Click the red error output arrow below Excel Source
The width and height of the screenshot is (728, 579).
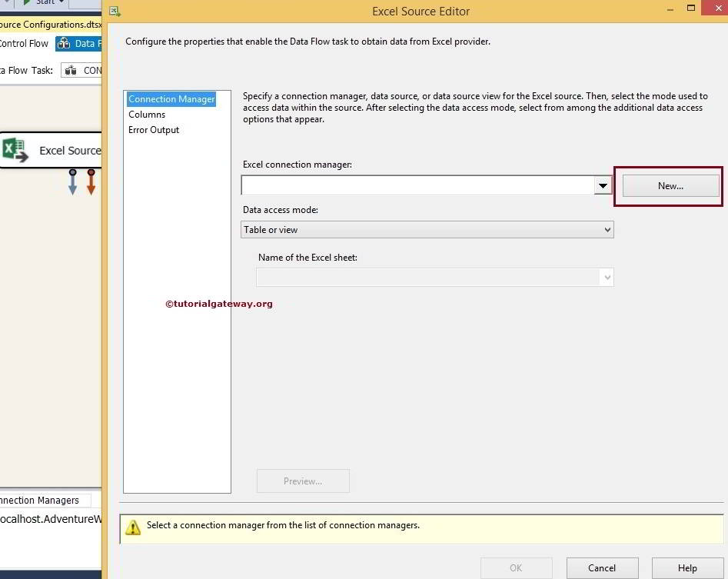(90, 182)
